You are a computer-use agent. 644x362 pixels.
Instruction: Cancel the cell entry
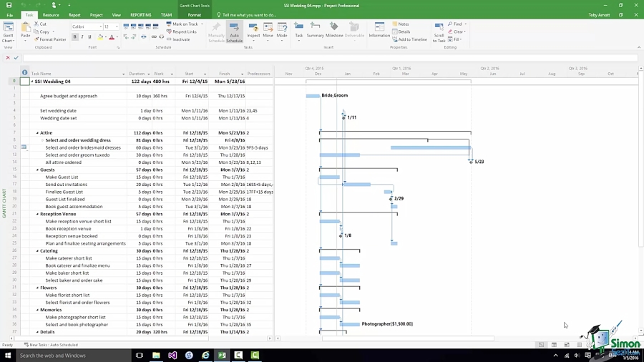8,58
